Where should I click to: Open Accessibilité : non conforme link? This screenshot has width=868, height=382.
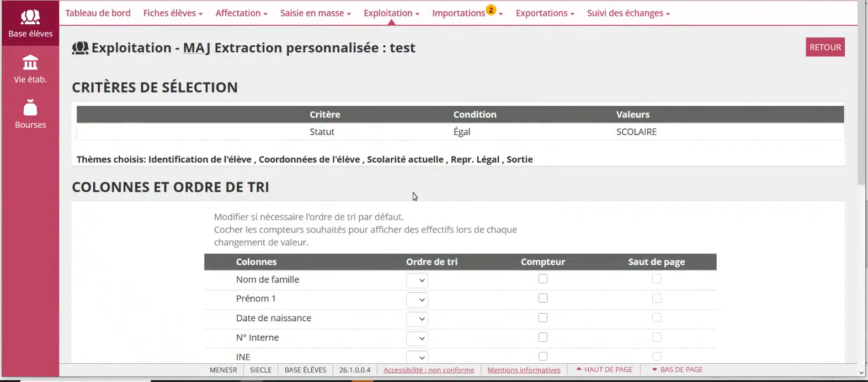click(429, 370)
